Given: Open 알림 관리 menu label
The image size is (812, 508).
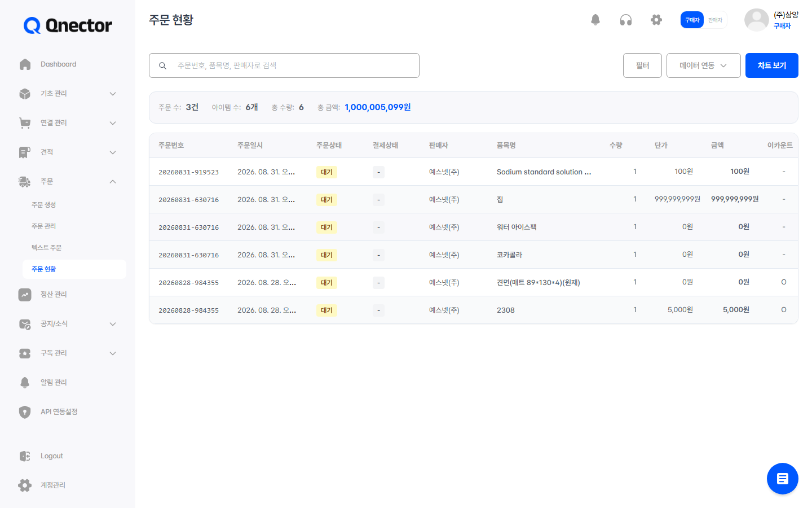Looking at the screenshot, I should click(54, 383).
